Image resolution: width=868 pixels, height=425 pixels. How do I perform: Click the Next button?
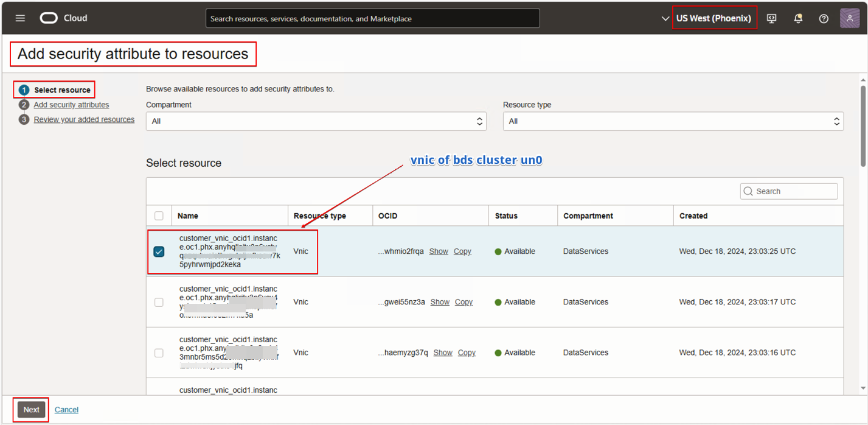tap(32, 410)
